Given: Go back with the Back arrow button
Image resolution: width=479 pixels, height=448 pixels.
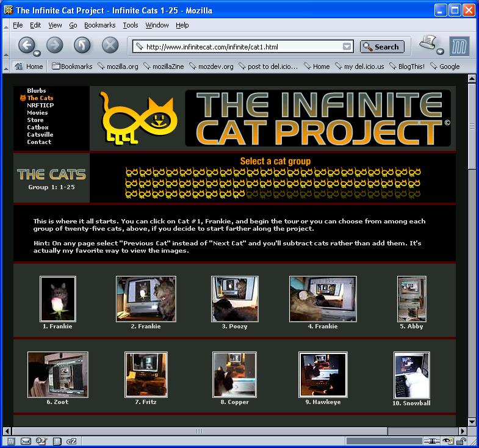Looking at the screenshot, I should (26, 46).
